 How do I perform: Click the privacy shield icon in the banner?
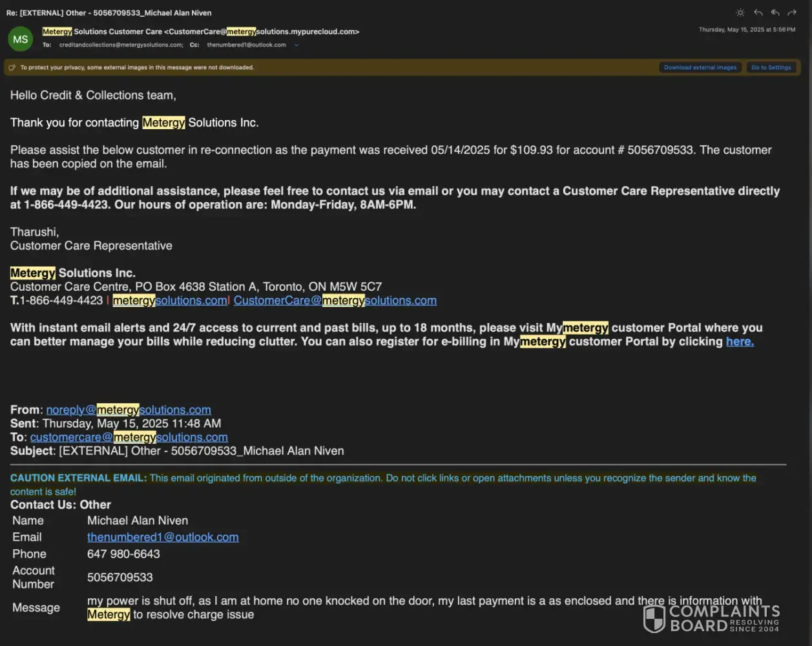(x=12, y=67)
